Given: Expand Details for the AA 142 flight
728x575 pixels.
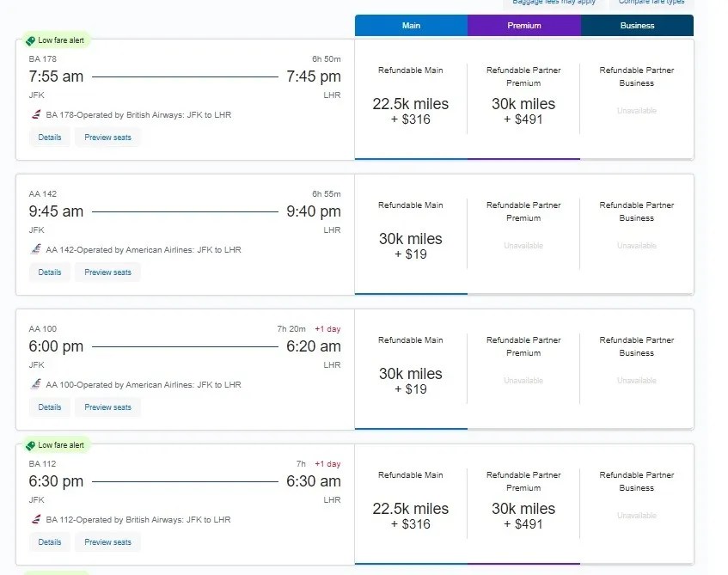Looking at the screenshot, I should coord(49,272).
